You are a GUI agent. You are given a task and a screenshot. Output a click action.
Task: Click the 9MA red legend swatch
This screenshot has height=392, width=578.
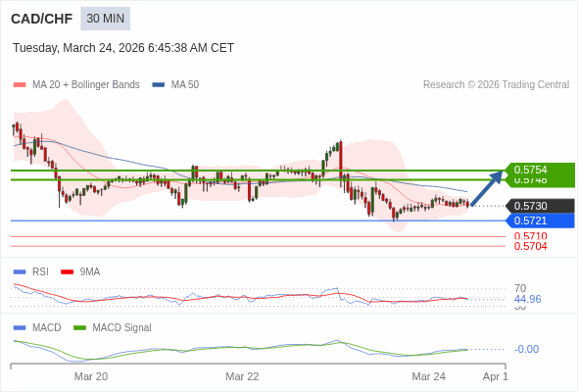67,272
